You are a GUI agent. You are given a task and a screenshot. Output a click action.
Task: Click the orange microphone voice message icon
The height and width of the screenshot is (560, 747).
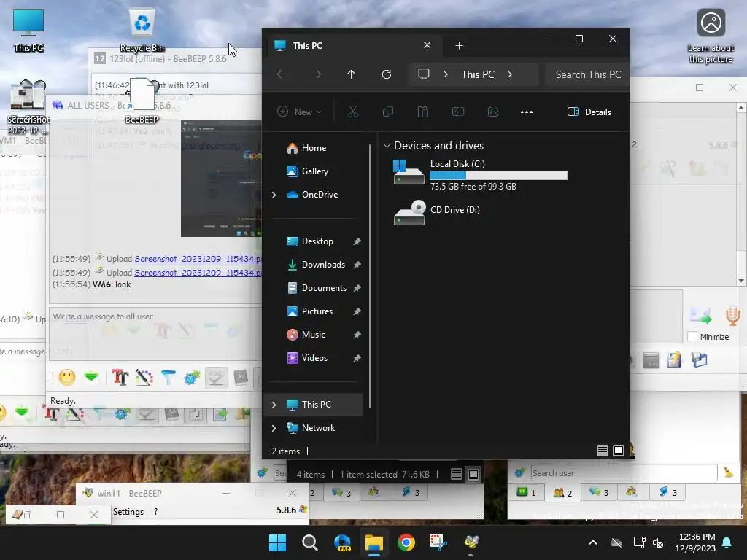[x=732, y=316]
